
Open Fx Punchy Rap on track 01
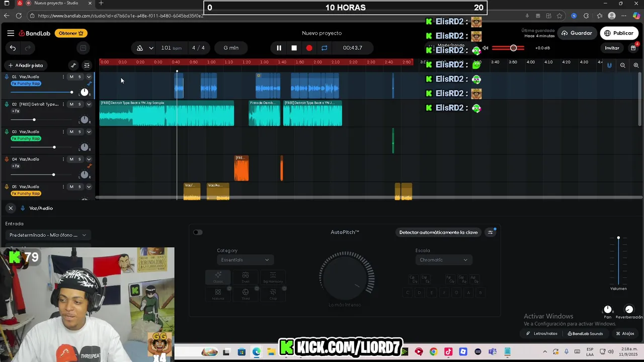coord(26,83)
